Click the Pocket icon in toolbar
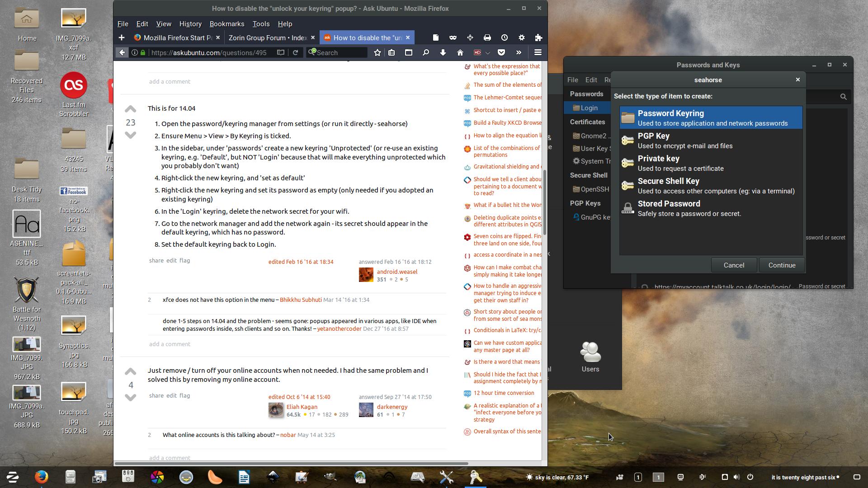The width and height of the screenshot is (868, 488). tap(501, 52)
